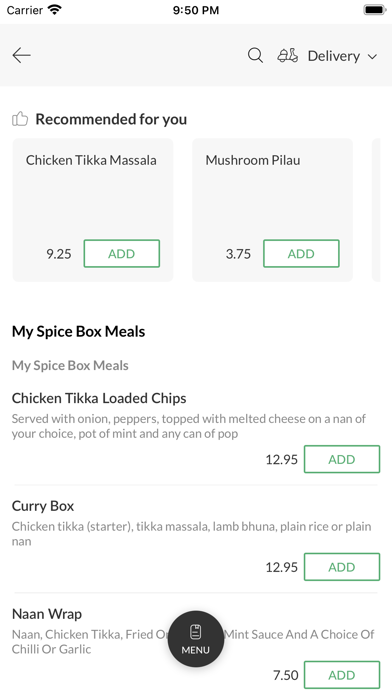Tap the thumbs-up Recommended icon

pyautogui.click(x=20, y=119)
